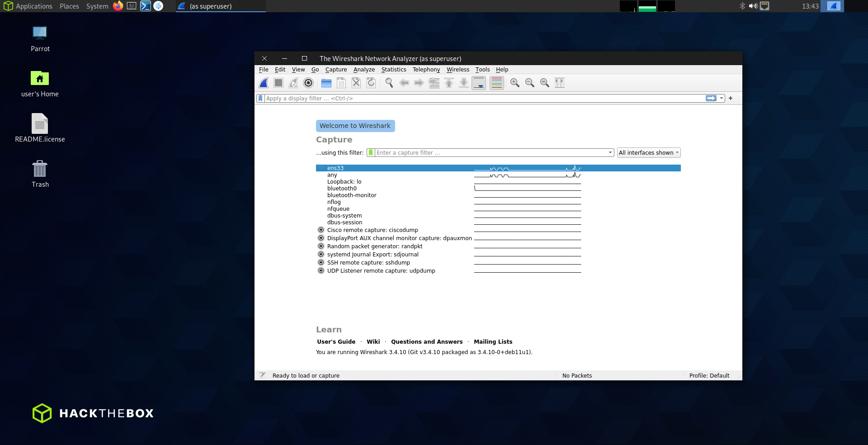Click the display filter bookmark icon
Viewport: 868px width, 445px height.
(260, 98)
